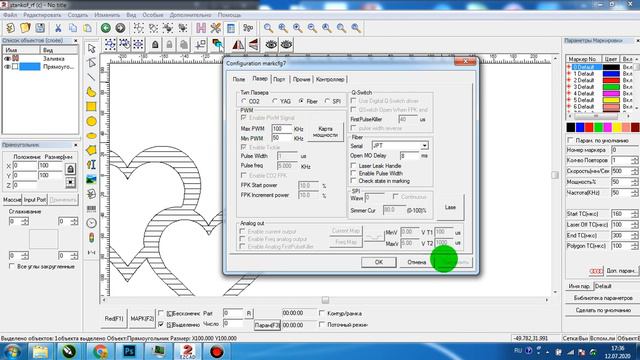Click the Open MO Delay input field
Viewport: 640px width, 360px height.
[409, 156]
